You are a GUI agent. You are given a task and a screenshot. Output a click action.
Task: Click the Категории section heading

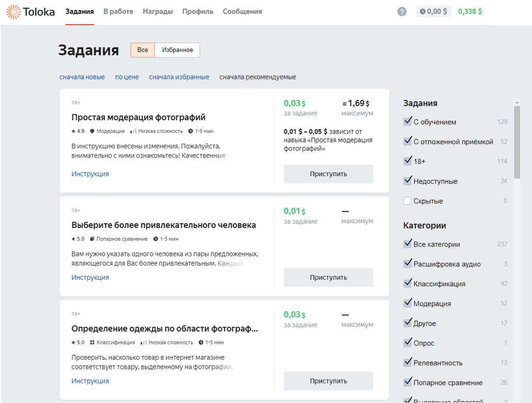click(x=425, y=226)
